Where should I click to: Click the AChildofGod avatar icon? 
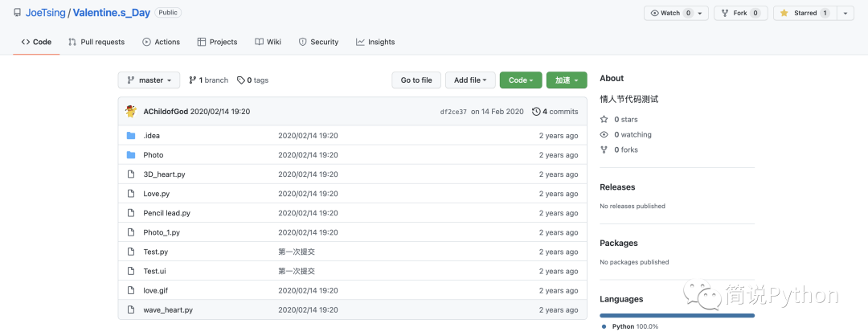[131, 111]
